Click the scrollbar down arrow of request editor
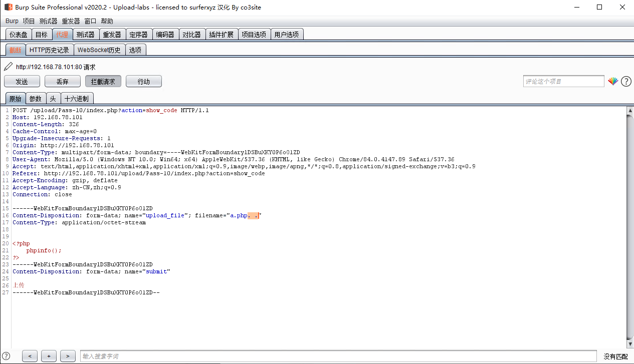Viewport: 634px width, 364px height. point(630,343)
